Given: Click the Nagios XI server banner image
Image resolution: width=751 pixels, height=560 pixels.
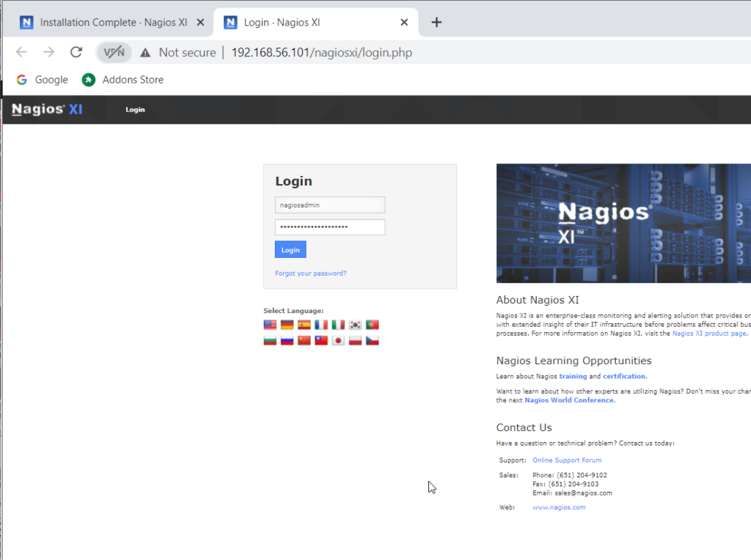Looking at the screenshot, I should [x=623, y=223].
